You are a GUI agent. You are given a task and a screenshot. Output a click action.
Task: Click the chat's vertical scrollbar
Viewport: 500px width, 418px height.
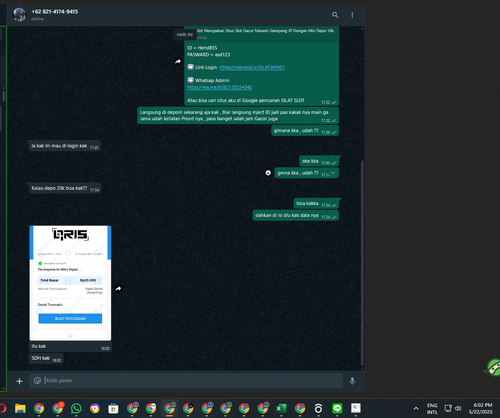coord(362,263)
